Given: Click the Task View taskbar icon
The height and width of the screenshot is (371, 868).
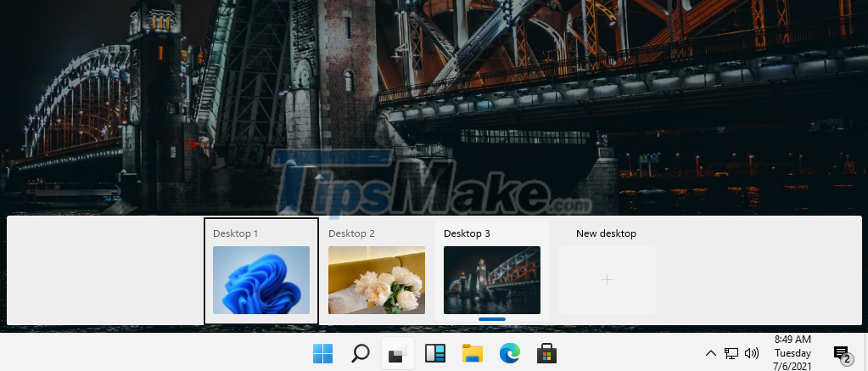Looking at the screenshot, I should point(397,353).
